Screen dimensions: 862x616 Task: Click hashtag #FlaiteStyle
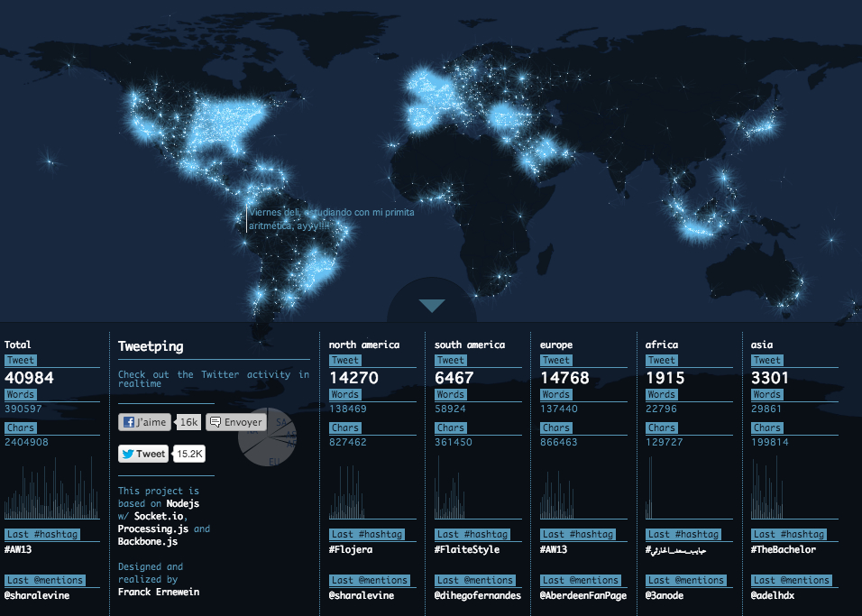pyautogui.click(x=467, y=549)
